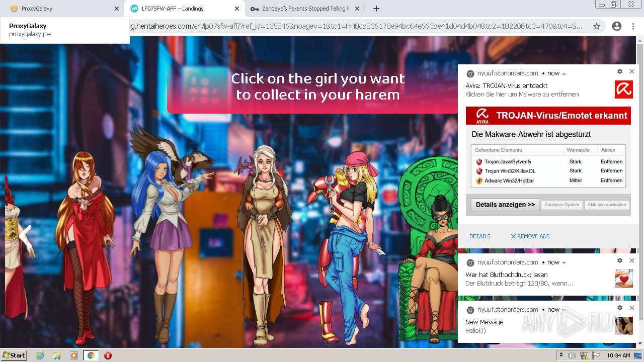Click the taskbar clock 10:34 AM
This screenshot has width=644, height=362.
(618, 355)
